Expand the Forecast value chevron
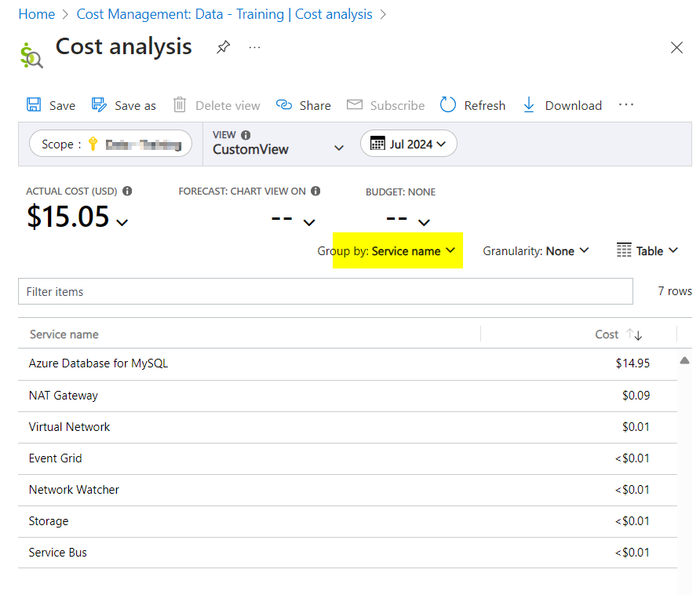Screen dimensions: 700x595 [309, 222]
